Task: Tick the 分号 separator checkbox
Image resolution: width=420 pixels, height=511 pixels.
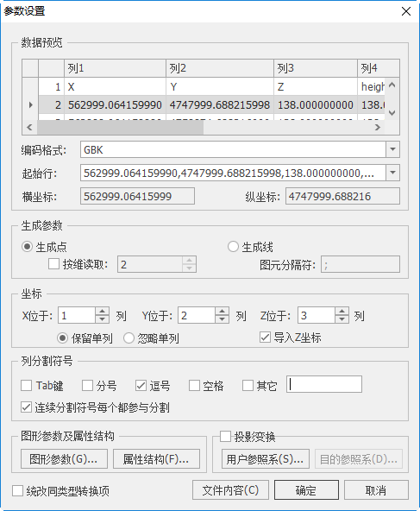Action: click(x=87, y=385)
